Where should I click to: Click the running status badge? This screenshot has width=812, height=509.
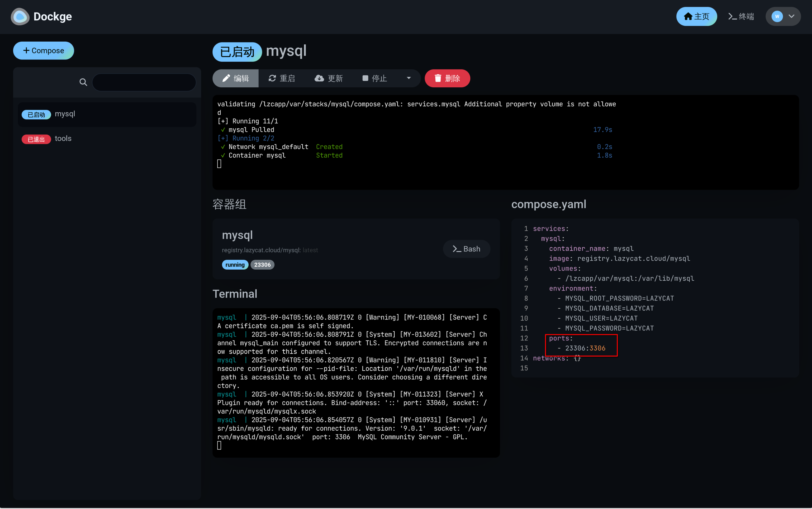[x=235, y=265]
